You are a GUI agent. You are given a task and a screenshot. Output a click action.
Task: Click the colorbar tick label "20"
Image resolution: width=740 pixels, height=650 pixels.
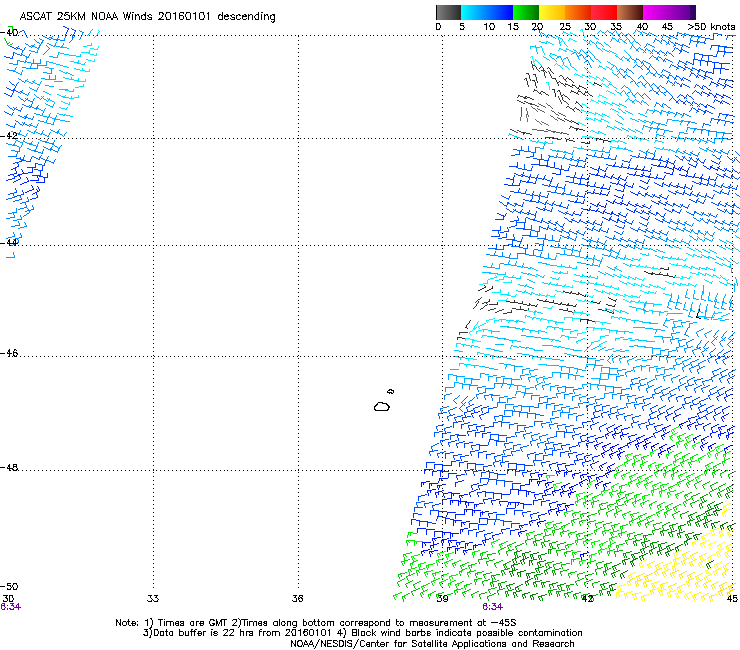[538, 27]
